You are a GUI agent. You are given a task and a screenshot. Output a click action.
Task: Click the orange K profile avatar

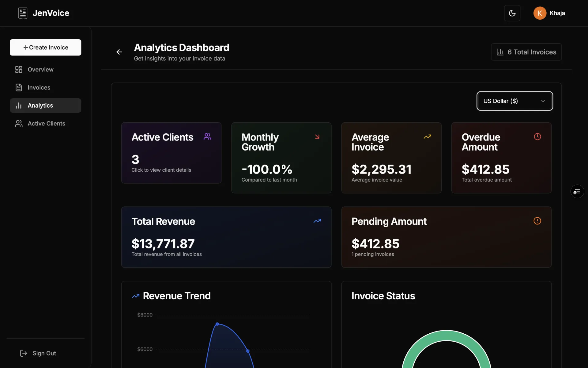click(540, 13)
